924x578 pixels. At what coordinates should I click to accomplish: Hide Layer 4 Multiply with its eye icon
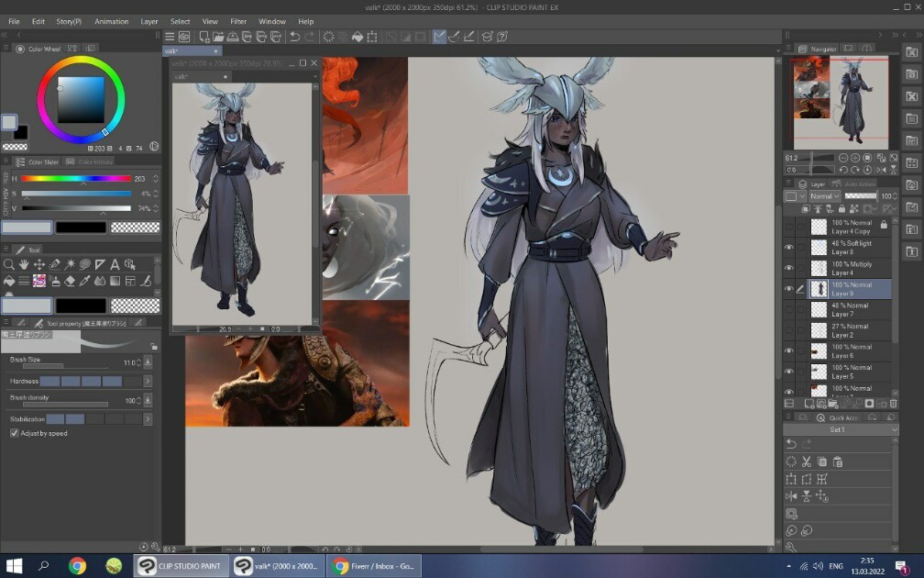(789, 268)
